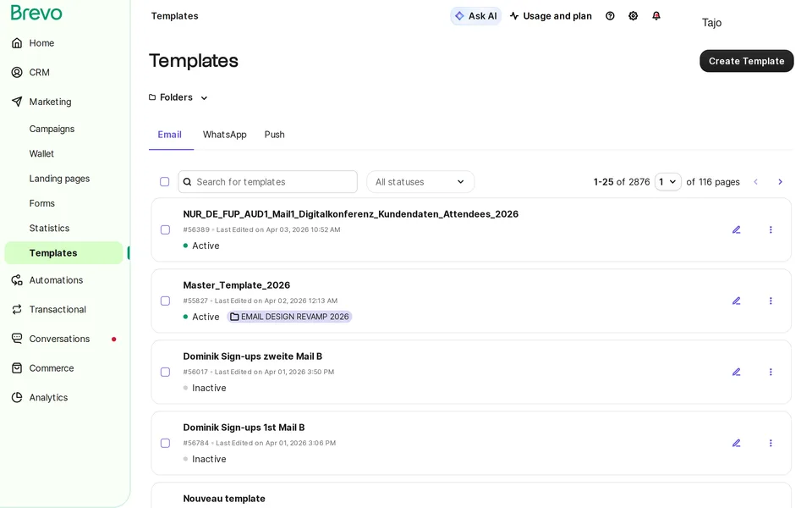Click the Usage and plan pulse icon
812x508 pixels.
click(514, 16)
